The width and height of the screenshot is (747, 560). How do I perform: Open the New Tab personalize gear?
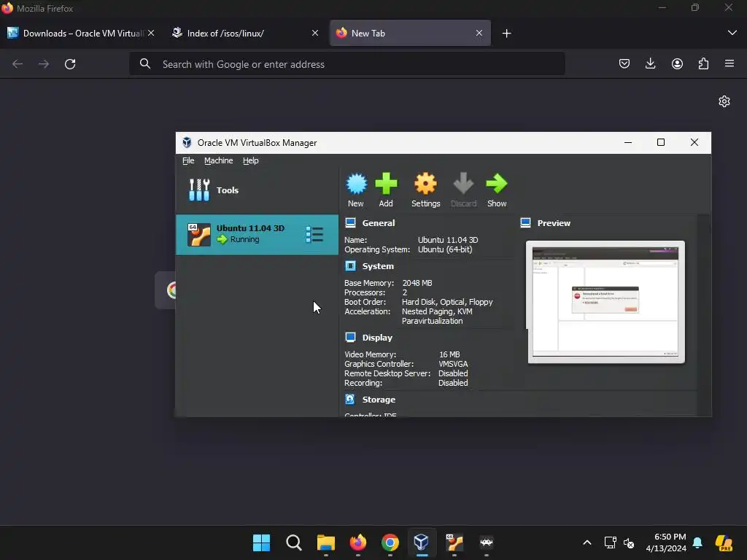(724, 101)
